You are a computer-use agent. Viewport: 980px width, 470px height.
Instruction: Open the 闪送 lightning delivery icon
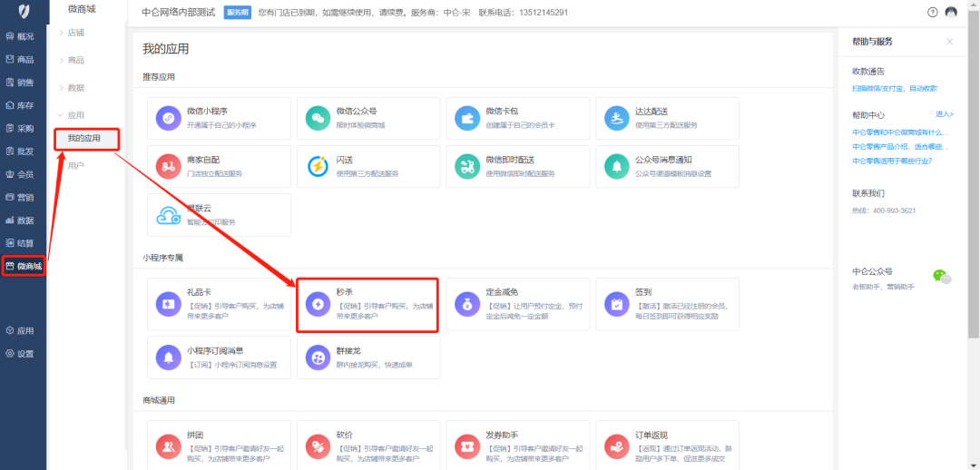click(x=318, y=166)
